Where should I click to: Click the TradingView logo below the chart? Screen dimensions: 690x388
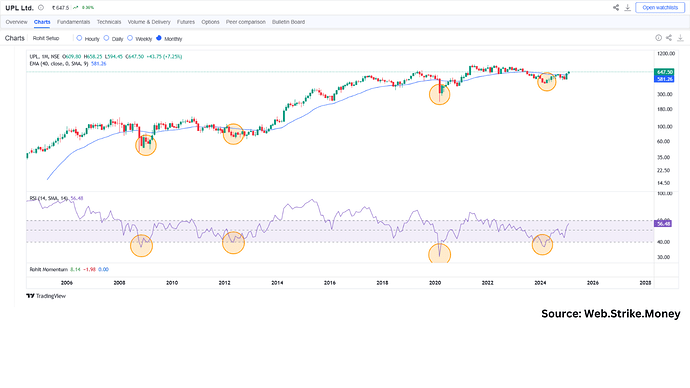[46, 296]
